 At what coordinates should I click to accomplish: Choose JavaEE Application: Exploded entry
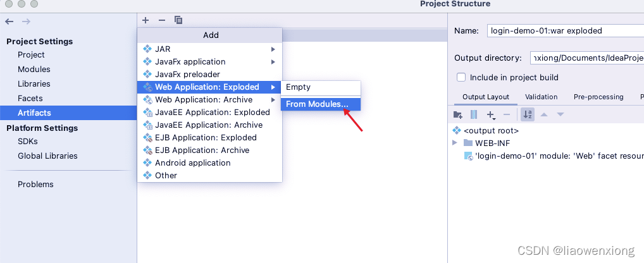click(209, 113)
